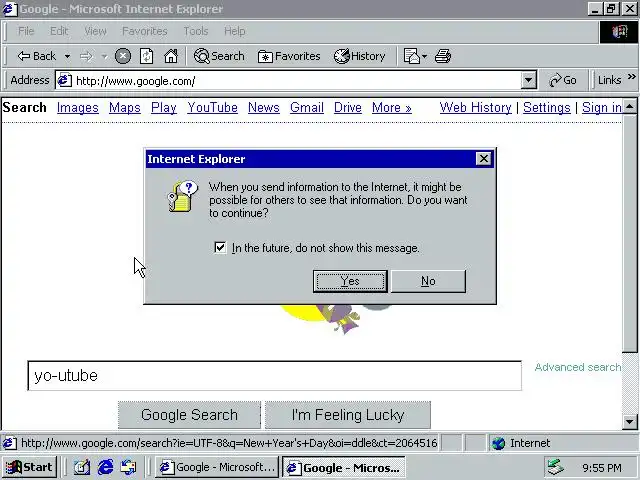The width and height of the screenshot is (640, 480).
Task: Open the Drive link
Action: 348,107
